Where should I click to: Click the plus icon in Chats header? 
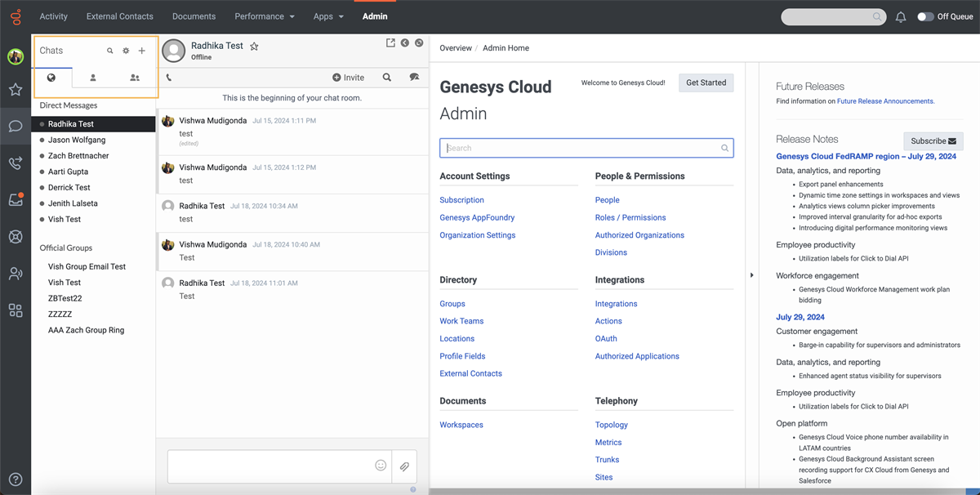[141, 51]
